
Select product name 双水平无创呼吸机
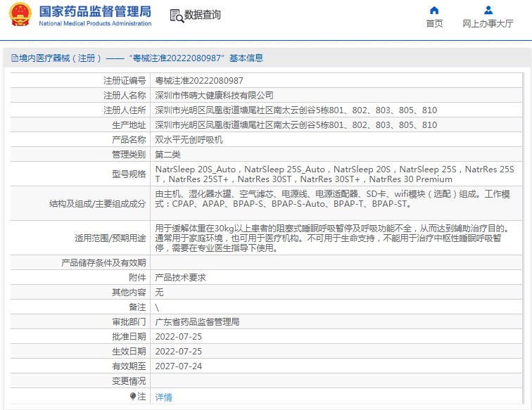tap(189, 140)
